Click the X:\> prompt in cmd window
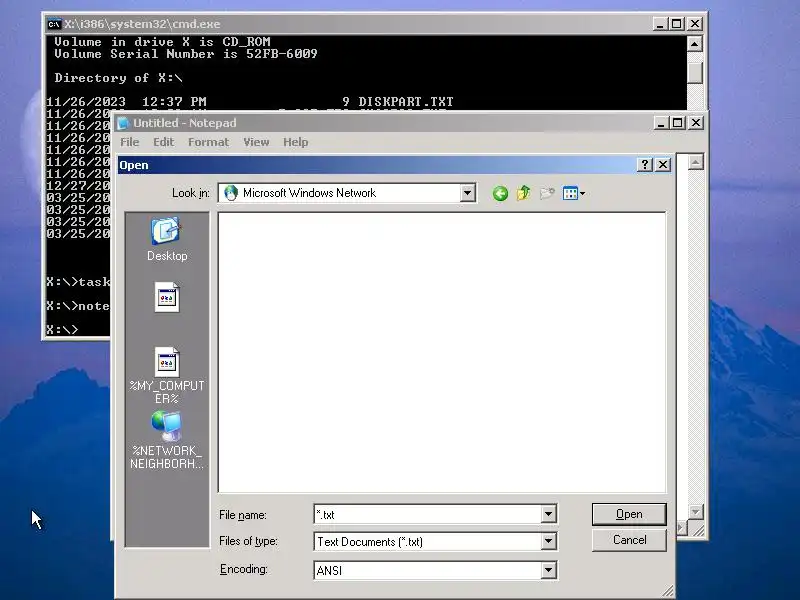The width and height of the screenshot is (800, 600). click(62, 330)
